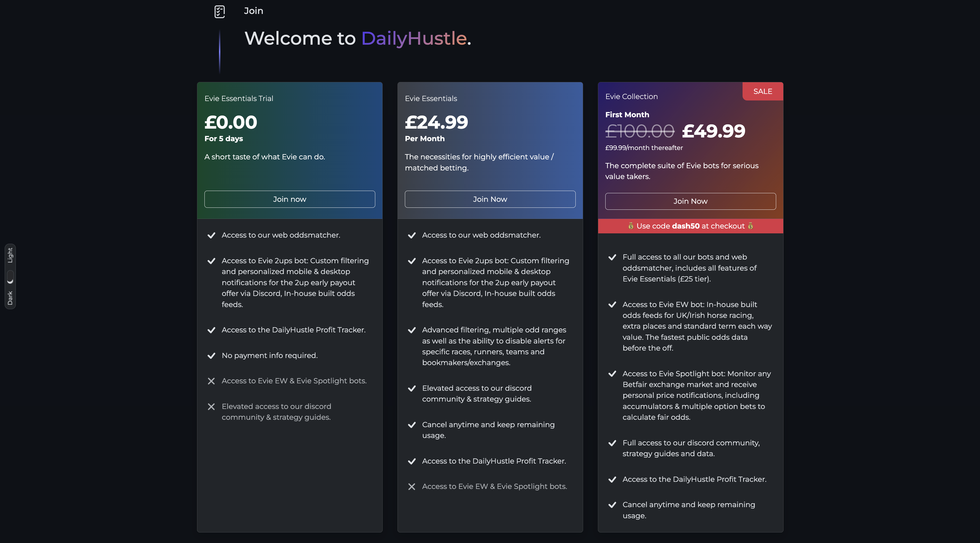
Task: Click the Dark theme label
Action: click(x=10, y=298)
